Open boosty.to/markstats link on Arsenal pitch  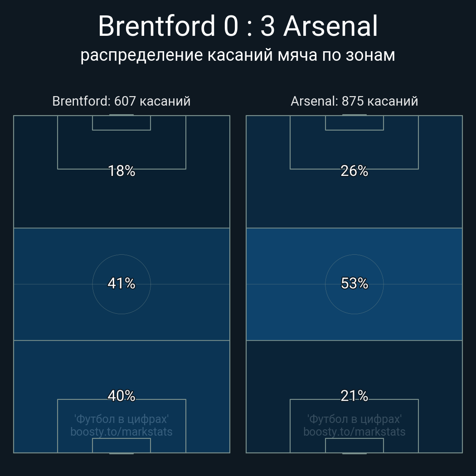354,432
